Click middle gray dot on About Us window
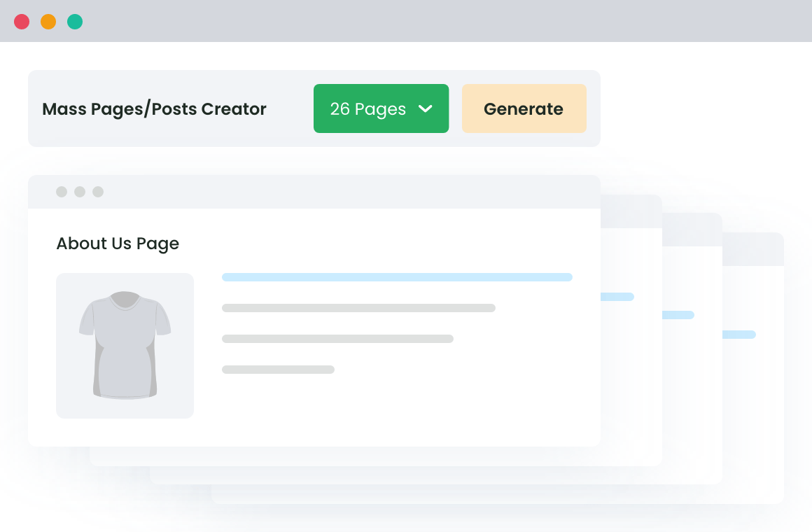The width and height of the screenshot is (812, 532). tap(80, 192)
